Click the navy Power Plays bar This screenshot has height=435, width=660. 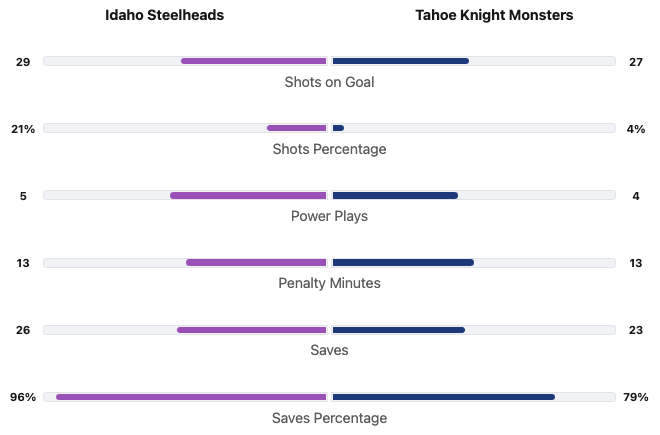395,195
